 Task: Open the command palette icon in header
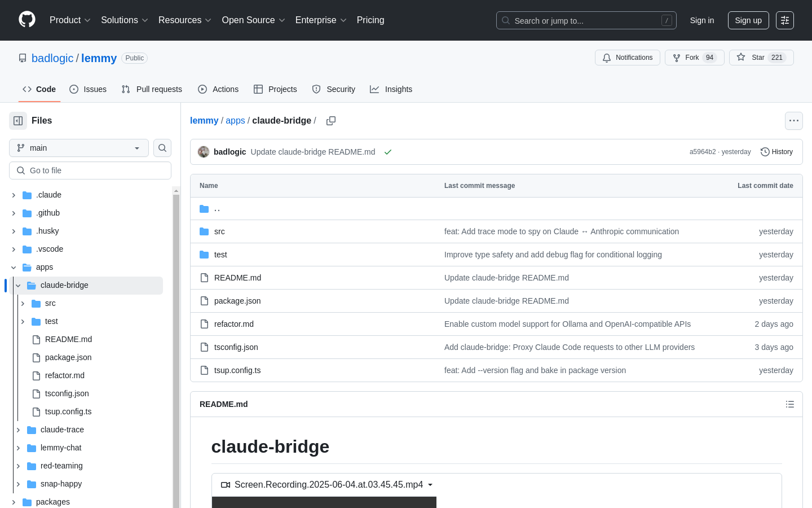[785, 20]
